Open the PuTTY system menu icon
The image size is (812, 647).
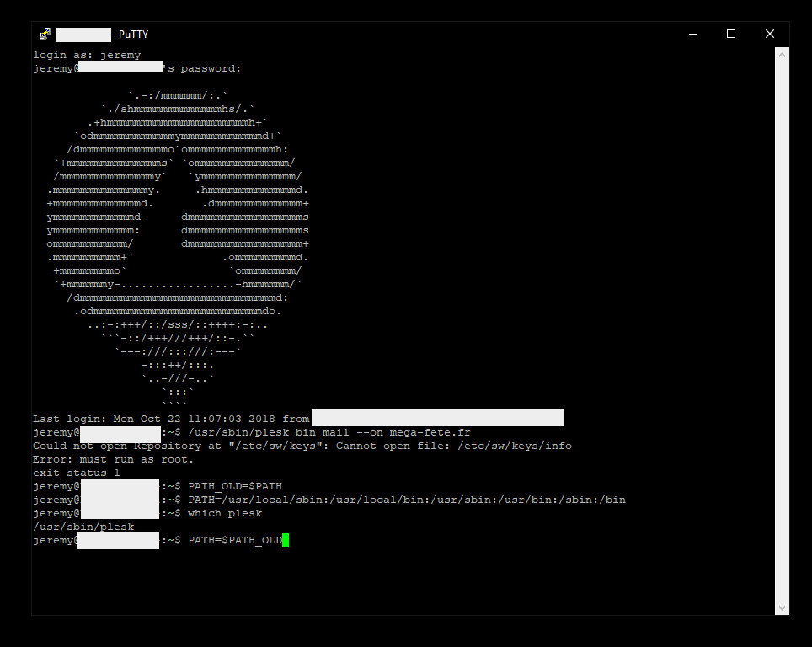pyautogui.click(x=45, y=35)
